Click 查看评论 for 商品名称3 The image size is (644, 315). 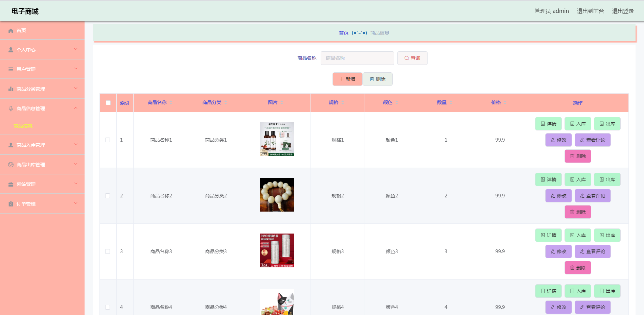pyautogui.click(x=593, y=251)
